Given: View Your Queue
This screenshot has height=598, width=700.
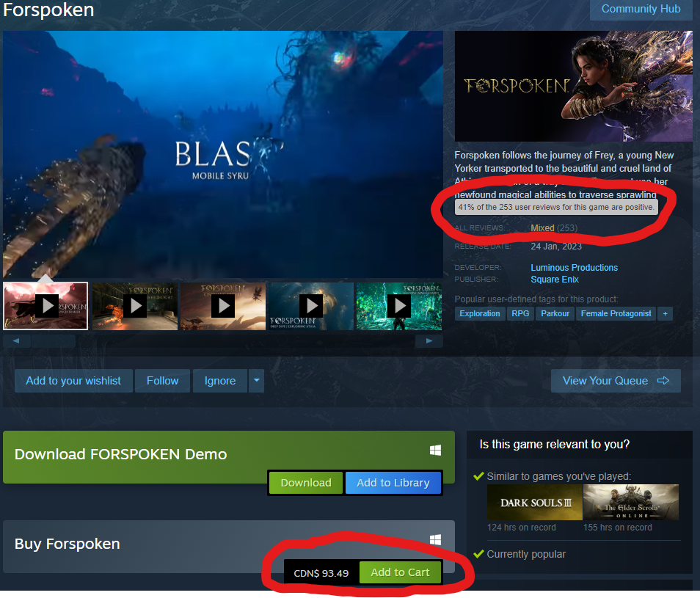Looking at the screenshot, I should point(616,381).
